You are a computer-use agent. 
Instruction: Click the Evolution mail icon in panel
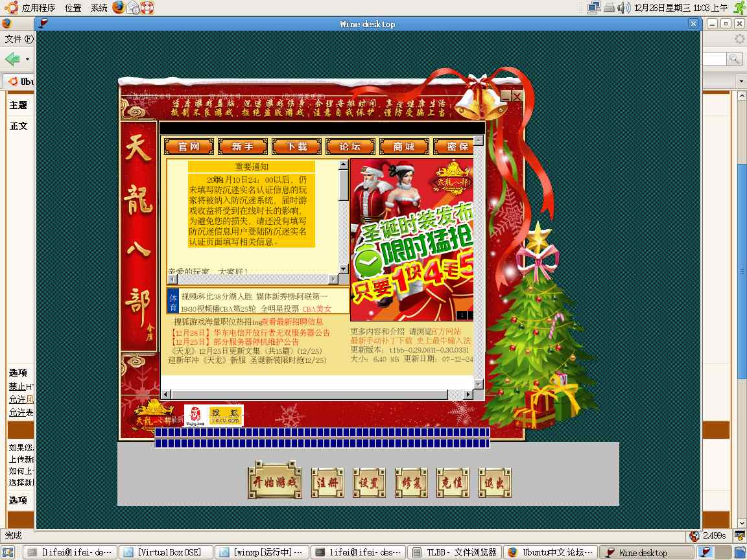(133, 8)
